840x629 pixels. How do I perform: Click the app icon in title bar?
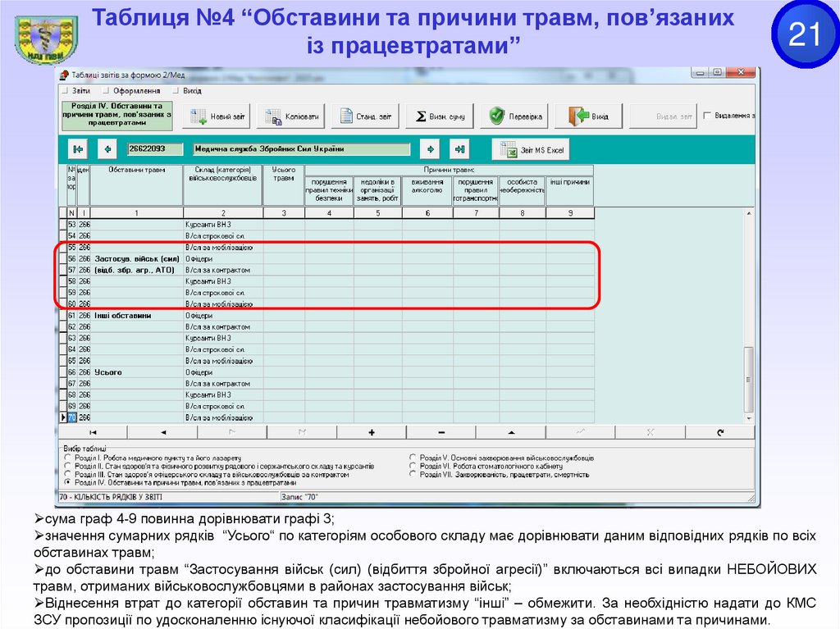(x=64, y=75)
